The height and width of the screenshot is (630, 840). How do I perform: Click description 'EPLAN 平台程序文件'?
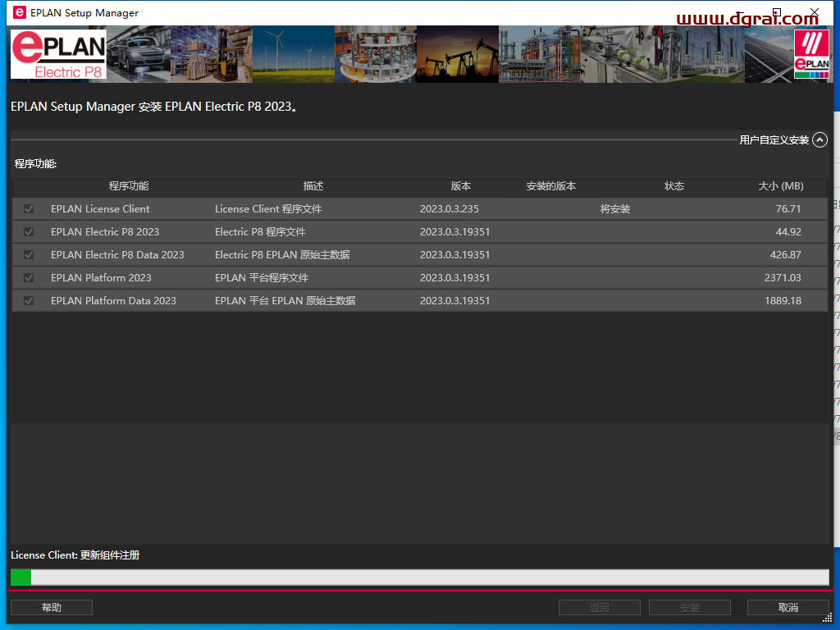tap(262, 277)
